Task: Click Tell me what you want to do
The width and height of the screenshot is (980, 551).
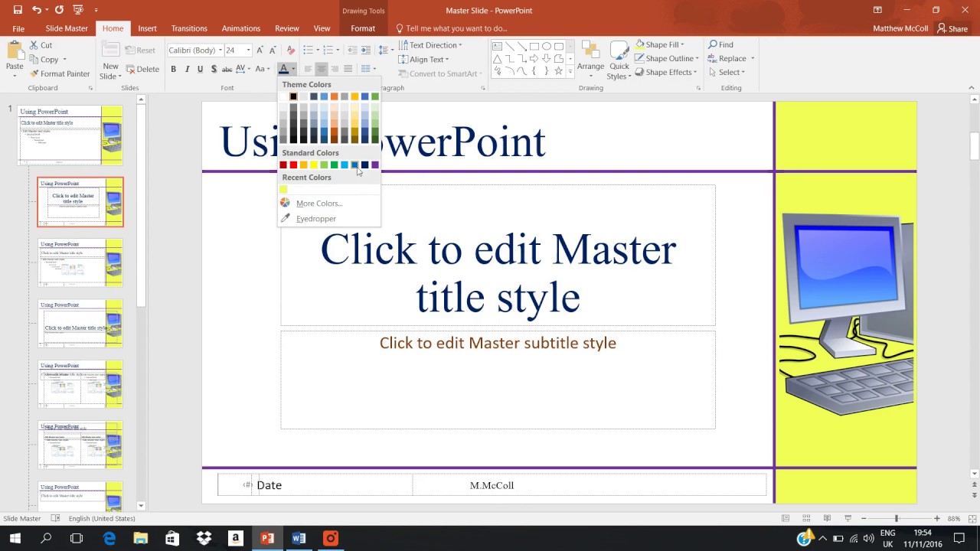Action: [x=452, y=28]
